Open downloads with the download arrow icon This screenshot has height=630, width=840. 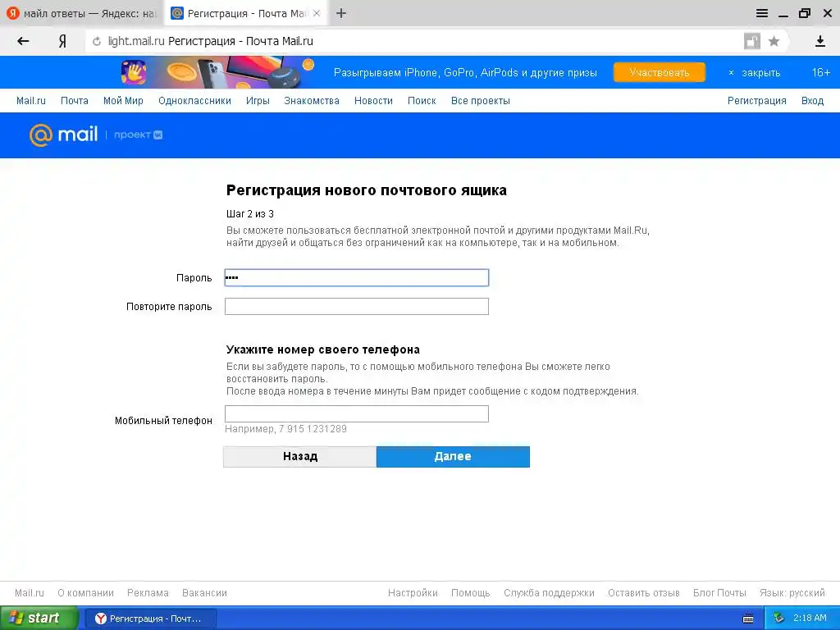[819, 41]
